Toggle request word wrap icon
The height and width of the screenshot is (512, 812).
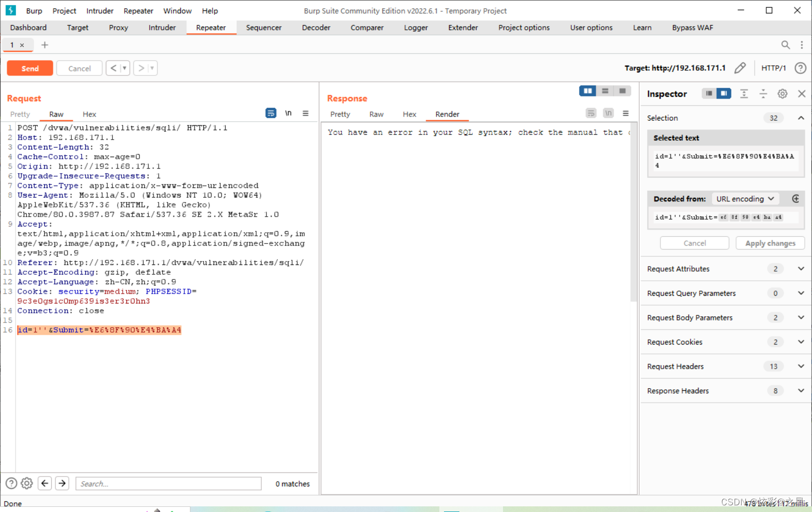click(271, 113)
